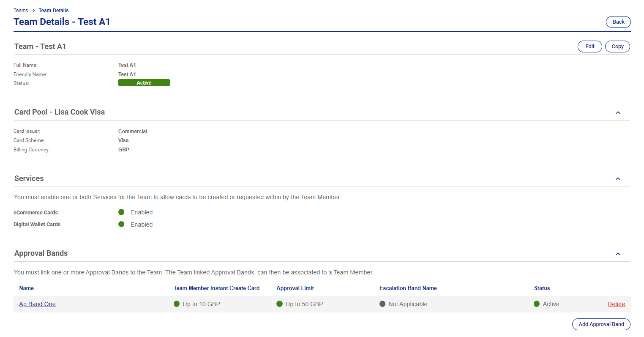The height and width of the screenshot is (337, 644).
Task: Copy the team with Copy button
Action: coord(617,47)
